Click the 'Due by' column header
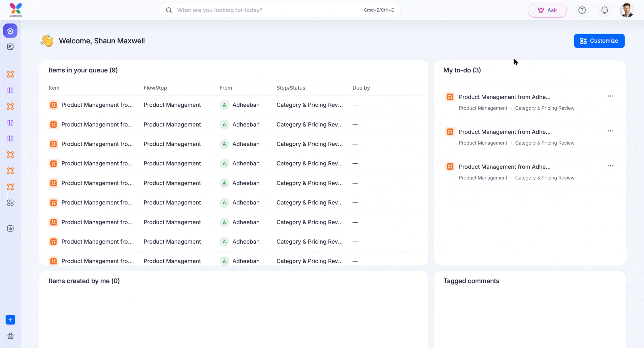 [x=361, y=88]
